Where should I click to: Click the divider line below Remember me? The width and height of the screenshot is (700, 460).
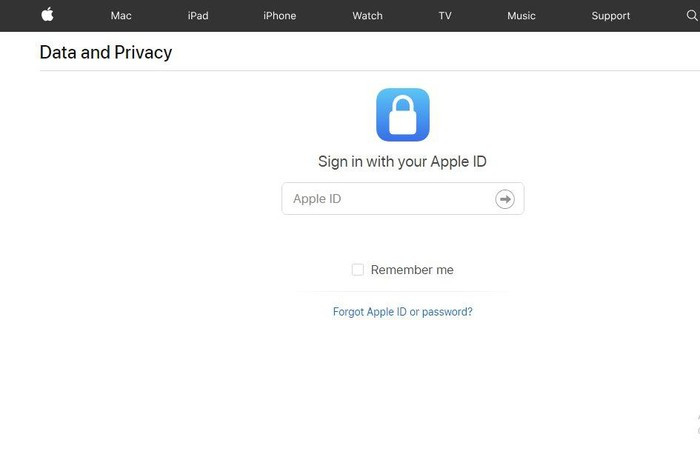402,292
